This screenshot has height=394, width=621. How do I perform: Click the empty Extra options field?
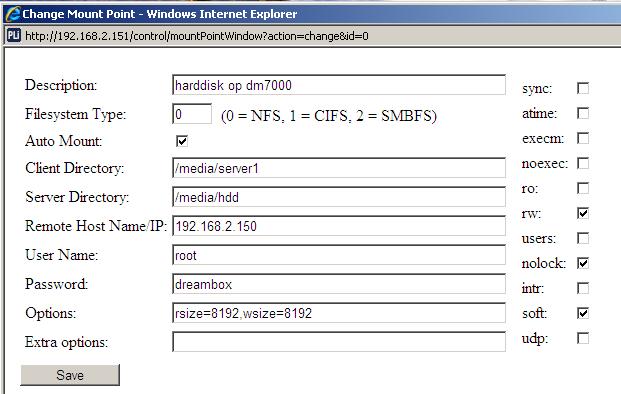[x=339, y=342]
